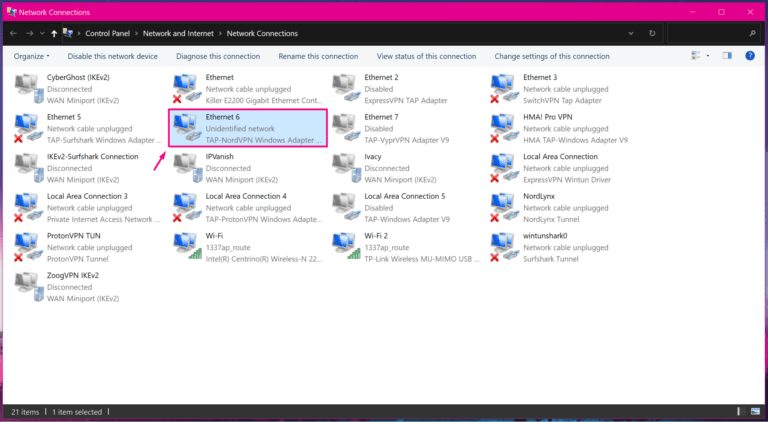Click View status of this connection
This screenshot has height=422, width=768.
(426, 56)
